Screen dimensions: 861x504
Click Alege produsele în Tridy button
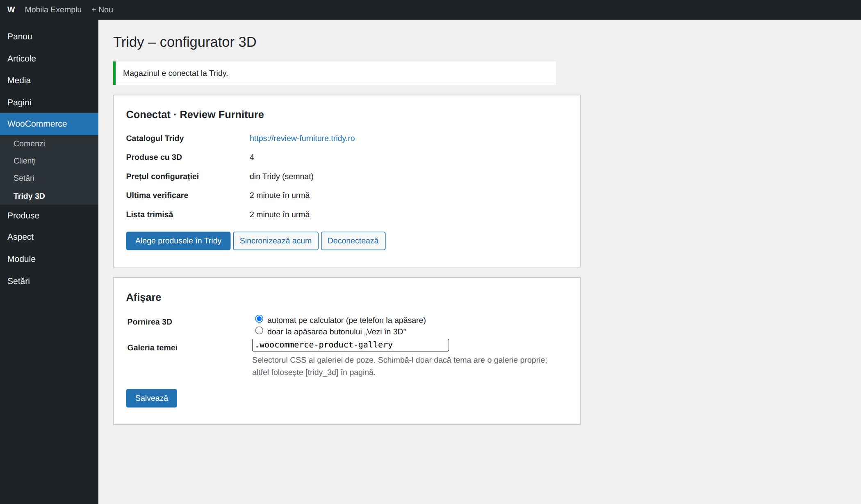click(178, 241)
